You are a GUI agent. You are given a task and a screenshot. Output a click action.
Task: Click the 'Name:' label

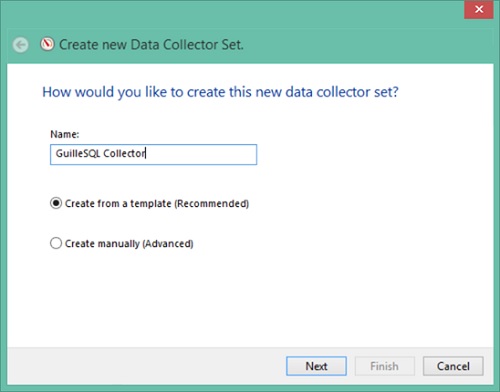point(65,134)
